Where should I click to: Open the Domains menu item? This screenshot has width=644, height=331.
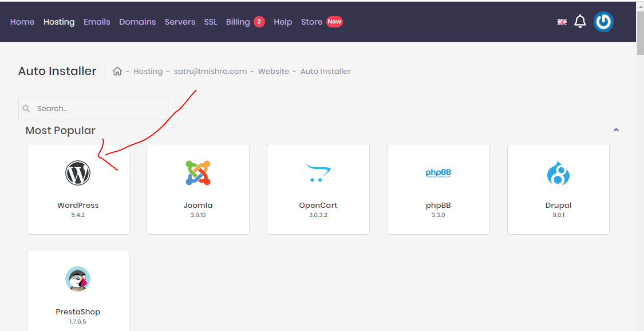(x=137, y=22)
